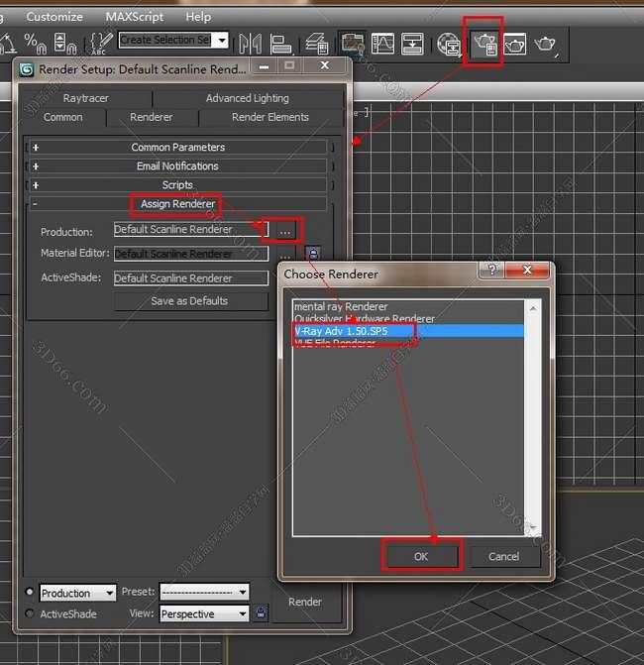The width and height of the screenshot is (644, 665).
Task: Click the Production renderer name field
Action: (x=191, y=230)
